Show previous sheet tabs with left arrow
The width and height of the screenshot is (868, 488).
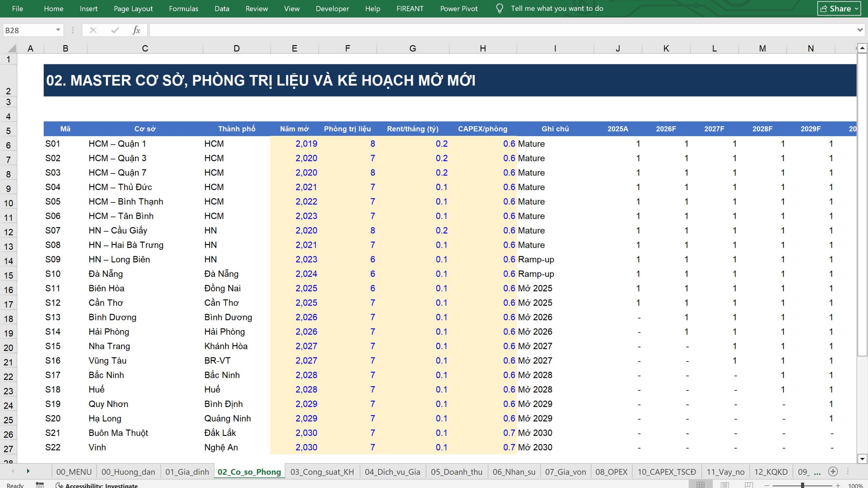coord(13,471)
